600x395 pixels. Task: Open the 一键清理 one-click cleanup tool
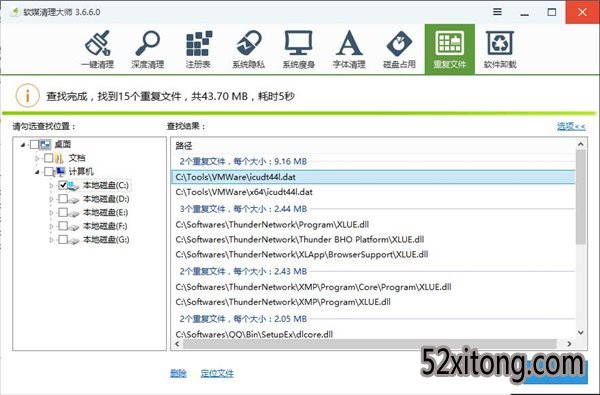(98, 49)
